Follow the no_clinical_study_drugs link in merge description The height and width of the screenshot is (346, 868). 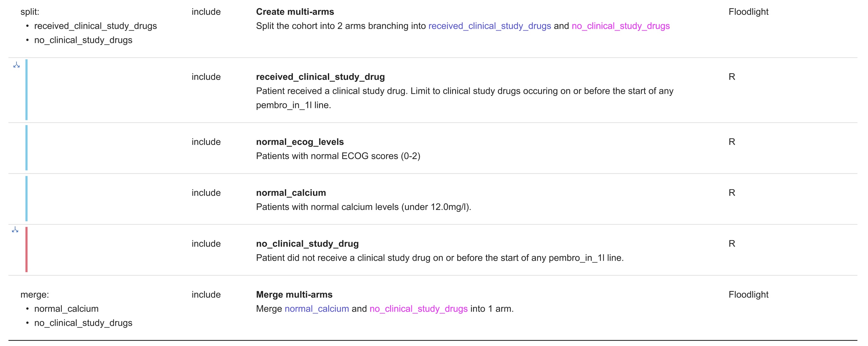coord(418,309)
